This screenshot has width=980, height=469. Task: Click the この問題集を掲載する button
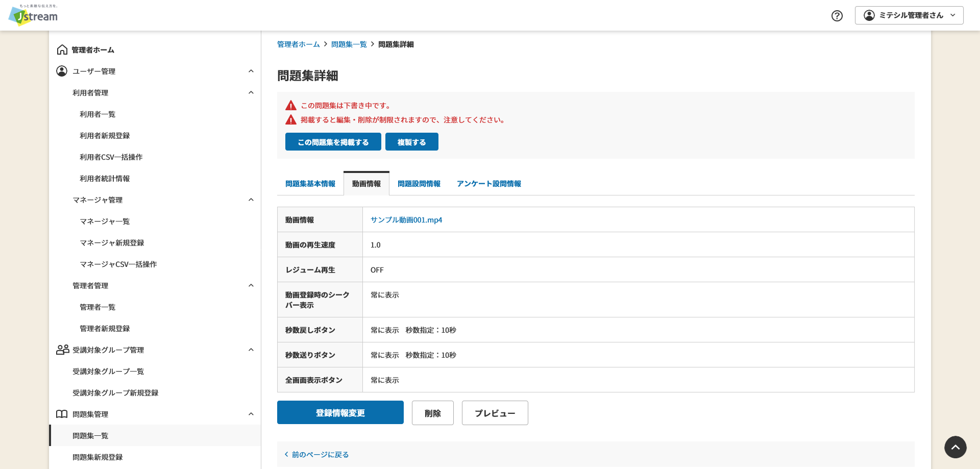[x=333, y=142]
